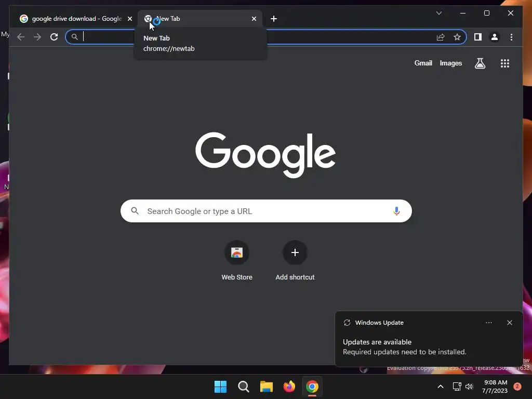The height and width of the screenshot is (399, 532).
Task: Click the Google logo
Action: pyautogui.click(x=265, y=155)
